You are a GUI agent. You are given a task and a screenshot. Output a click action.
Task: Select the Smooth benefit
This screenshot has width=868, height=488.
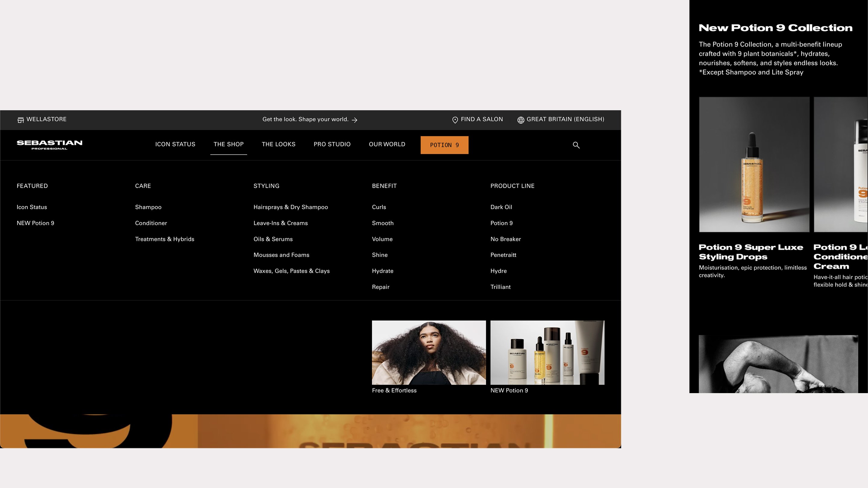coord(383,223)
